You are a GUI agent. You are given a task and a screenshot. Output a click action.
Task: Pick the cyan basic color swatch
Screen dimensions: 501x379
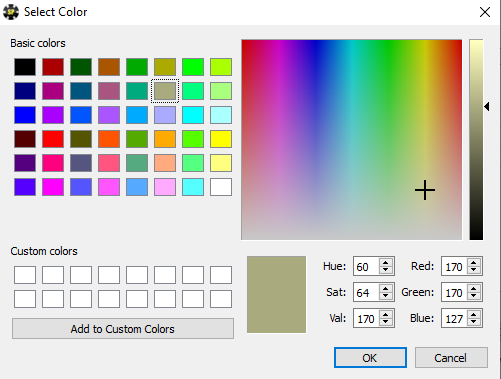193,115
